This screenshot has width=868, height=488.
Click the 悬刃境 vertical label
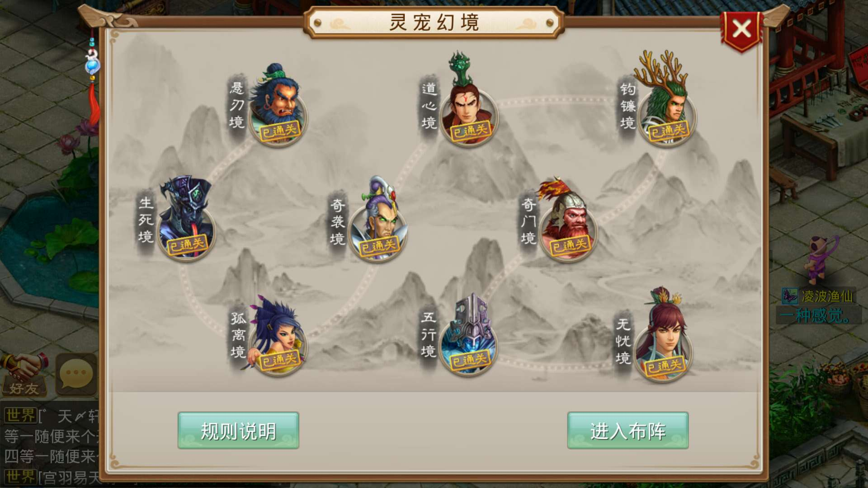237,105
